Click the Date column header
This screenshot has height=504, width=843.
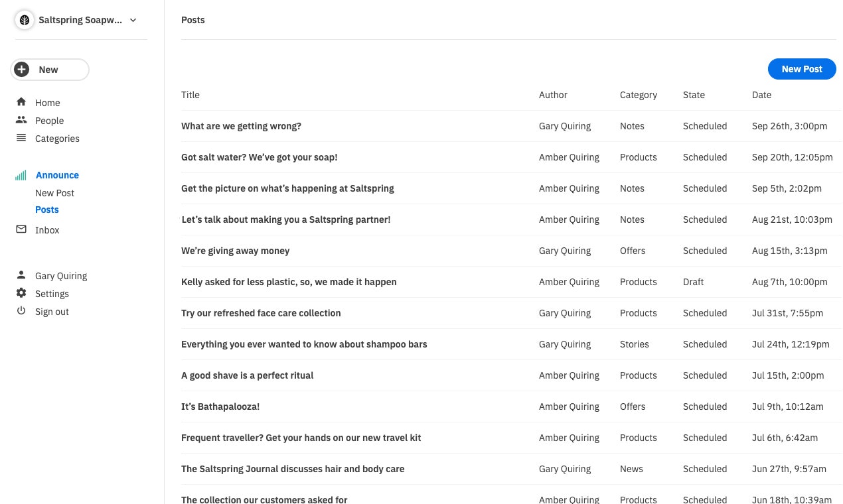coord(761,95)
